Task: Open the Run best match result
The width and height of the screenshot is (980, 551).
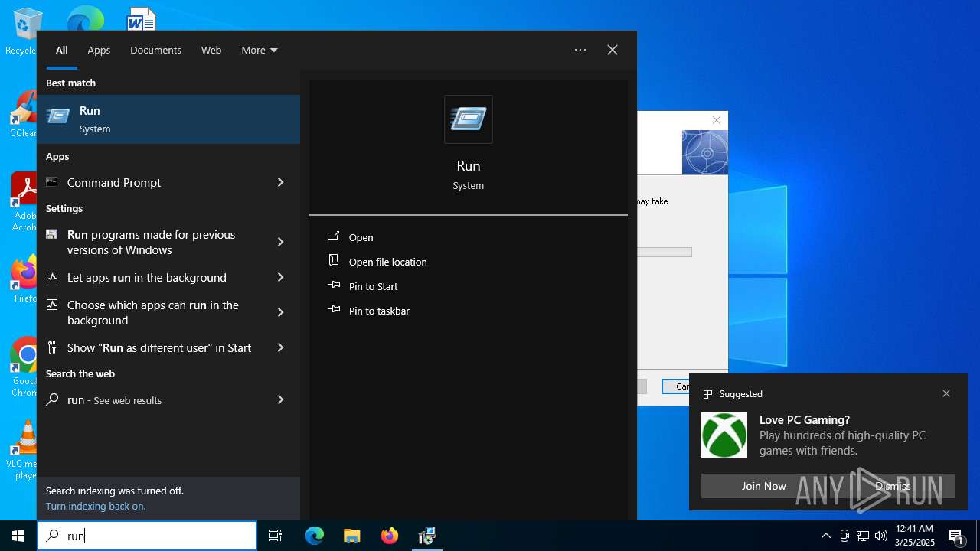Action: point(168,119)
